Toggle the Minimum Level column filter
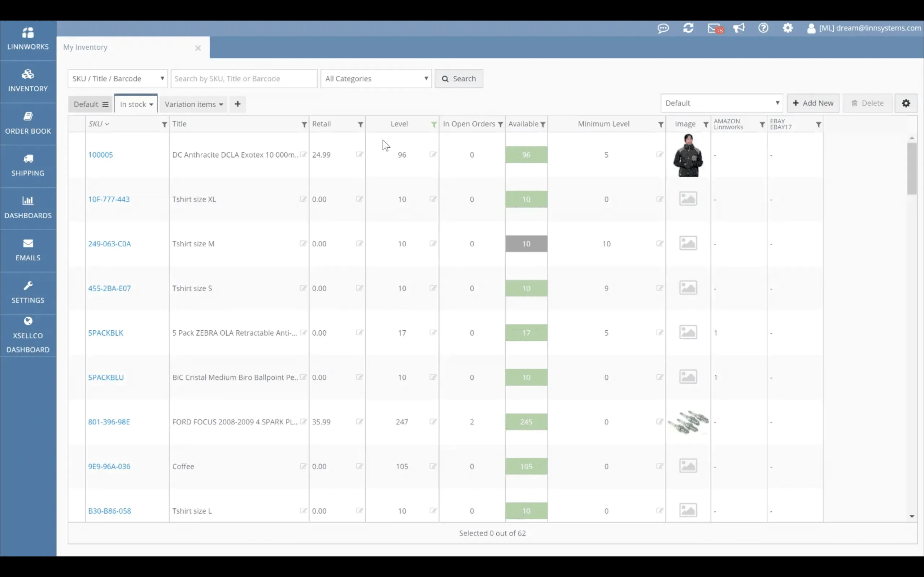 (x=661, y=125)
